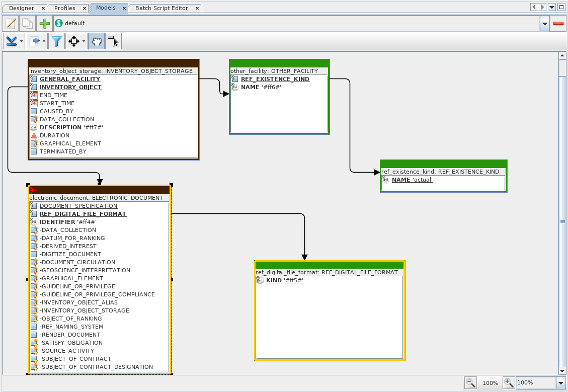Click the four-arrow layout move icon

[73, 41]
